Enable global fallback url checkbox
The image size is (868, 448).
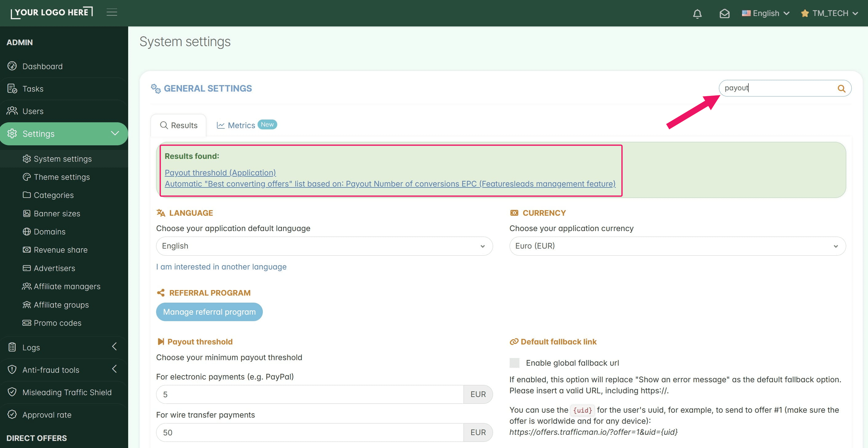(514, 363)
